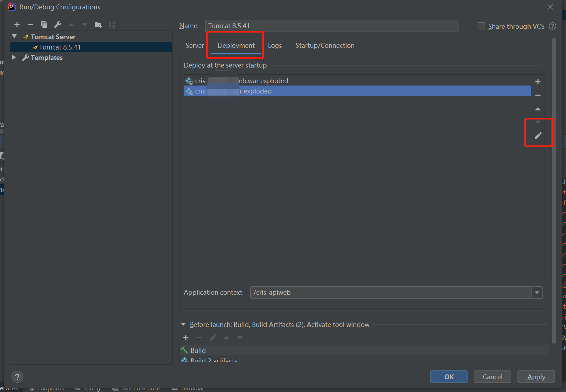Screen dimensions: 566x392
Task: Open Application context dropdown arrow
Action: point(537,293)
